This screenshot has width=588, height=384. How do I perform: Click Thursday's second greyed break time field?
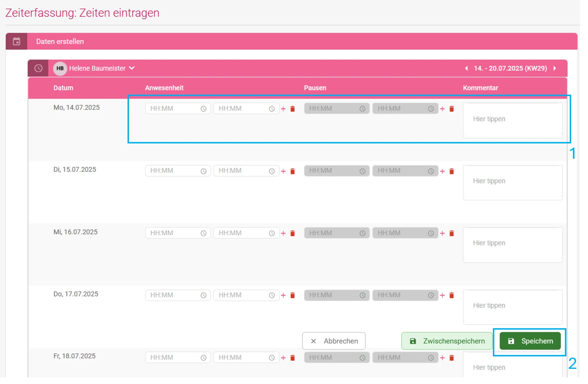pos(405,295)
